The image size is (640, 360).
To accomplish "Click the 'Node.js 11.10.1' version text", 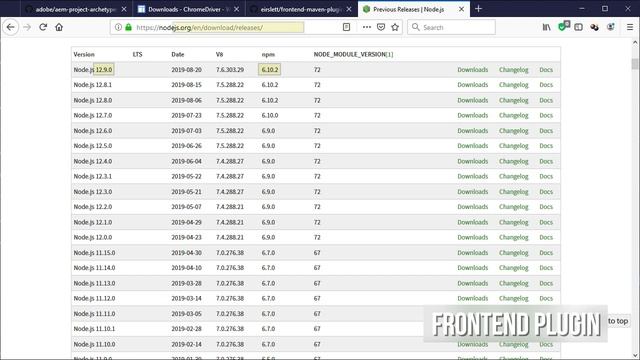I will coord(94,329).
